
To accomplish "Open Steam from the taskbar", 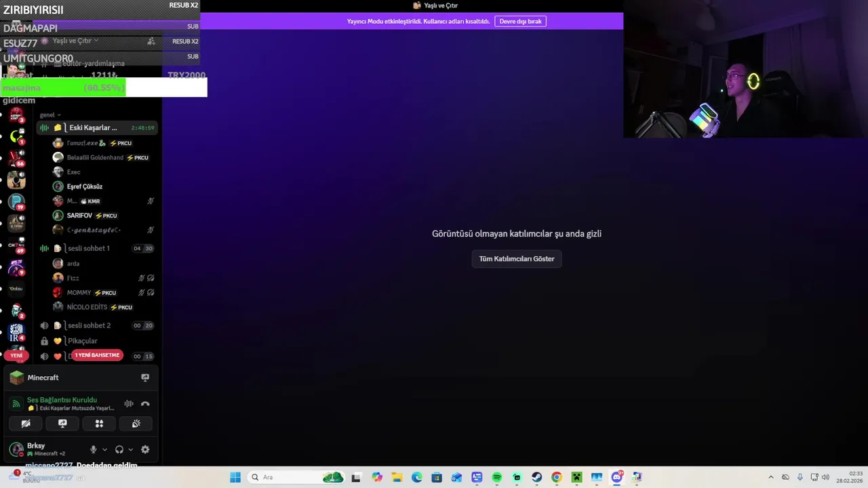I will 536,477.
